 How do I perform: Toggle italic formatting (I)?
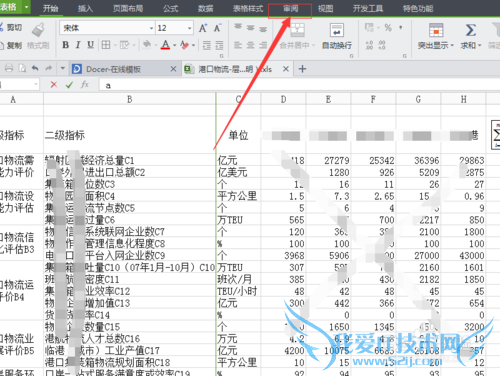pyautogui.click(x=78, y=45)
